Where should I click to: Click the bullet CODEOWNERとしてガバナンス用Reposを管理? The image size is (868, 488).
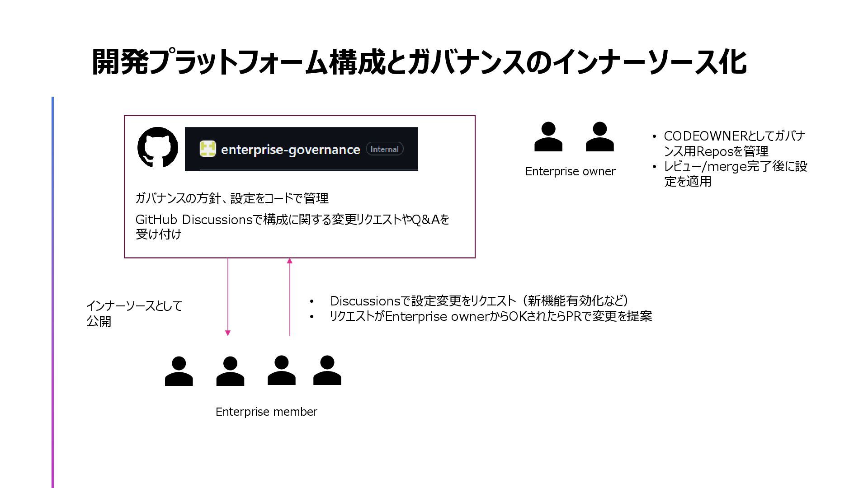[735, 144]
